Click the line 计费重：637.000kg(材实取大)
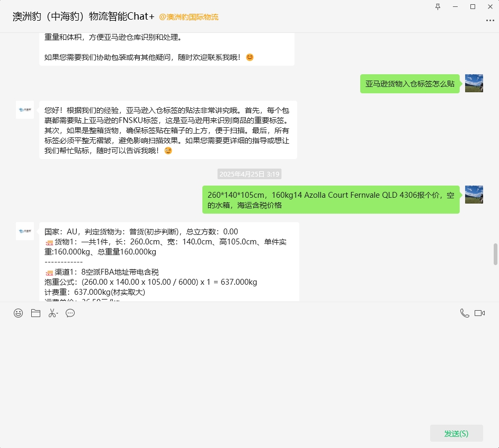 click(95, 292)
